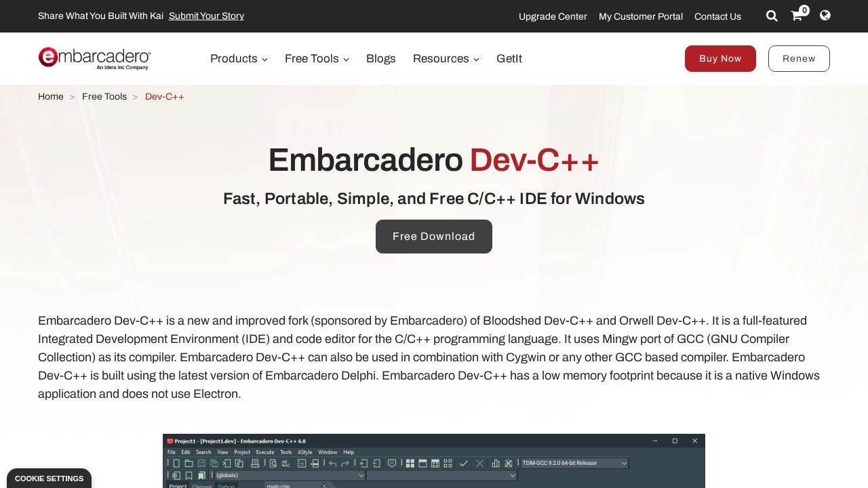Screen dimensions: 868x488
Task: Click Syntax check checkmark icon in Dev-C++ screenshot
Action: pyautogui.click(x=463, y=463)
